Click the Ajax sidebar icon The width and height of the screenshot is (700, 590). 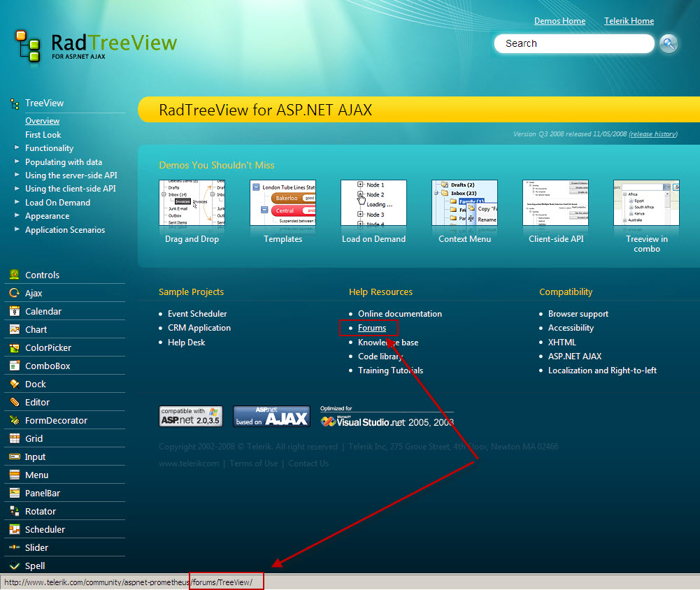[14, 293]
